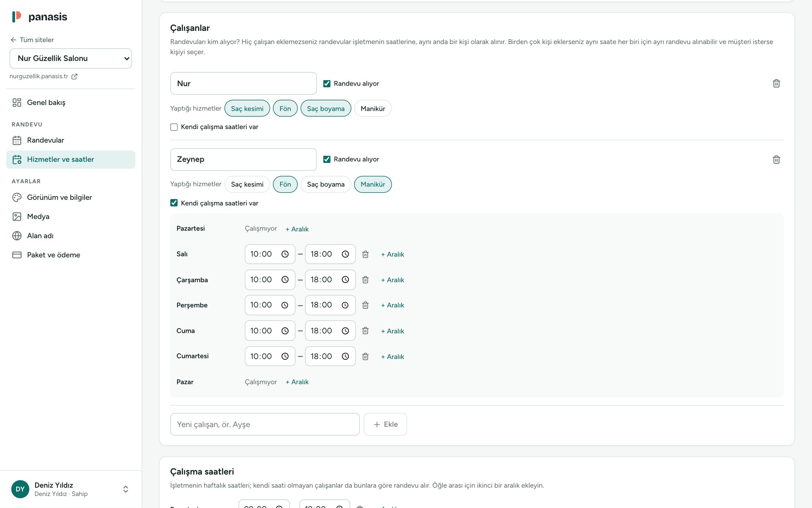Open Nur Güzellik Salonu site dropdown
812x508 pixels.
tap(71, 58)
